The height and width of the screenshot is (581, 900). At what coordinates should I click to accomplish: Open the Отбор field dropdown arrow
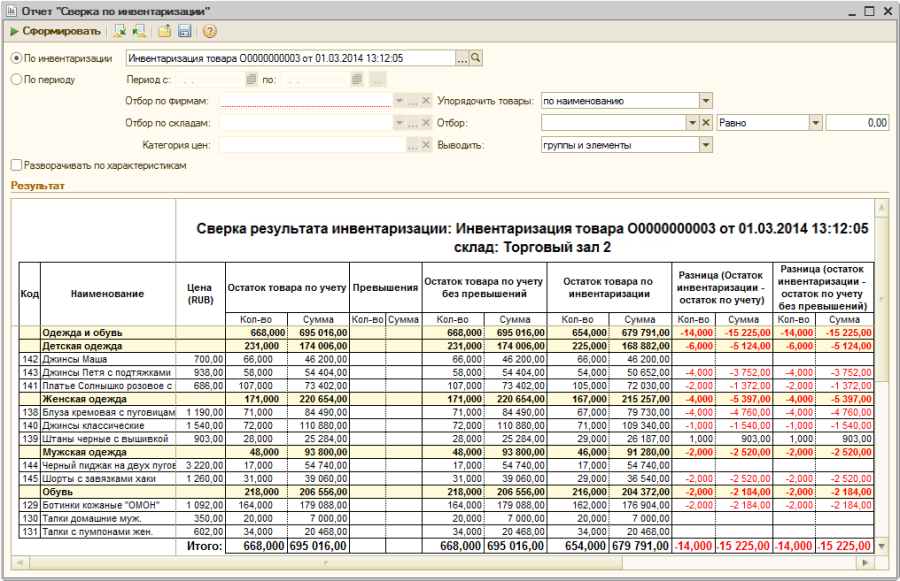click(x=693, y=123)
